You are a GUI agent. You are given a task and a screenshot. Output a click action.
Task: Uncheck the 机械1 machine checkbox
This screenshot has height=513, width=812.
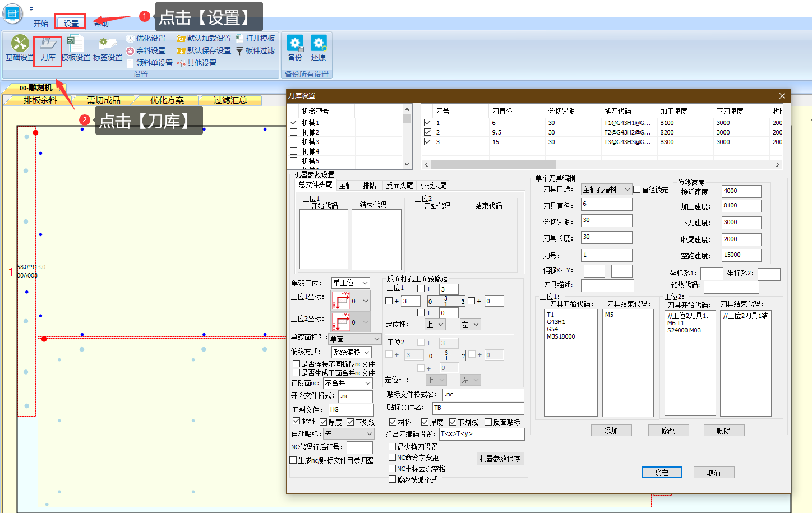(x=293, y=122)
